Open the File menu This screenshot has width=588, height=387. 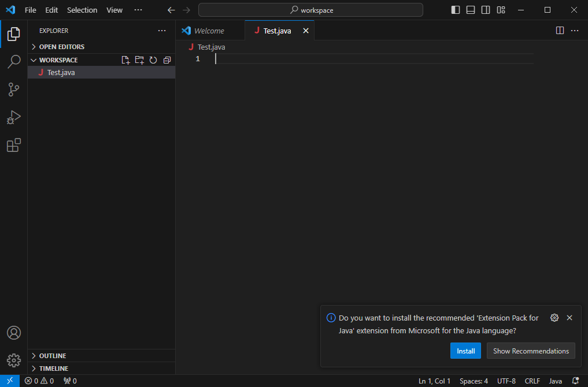point(31,10)
